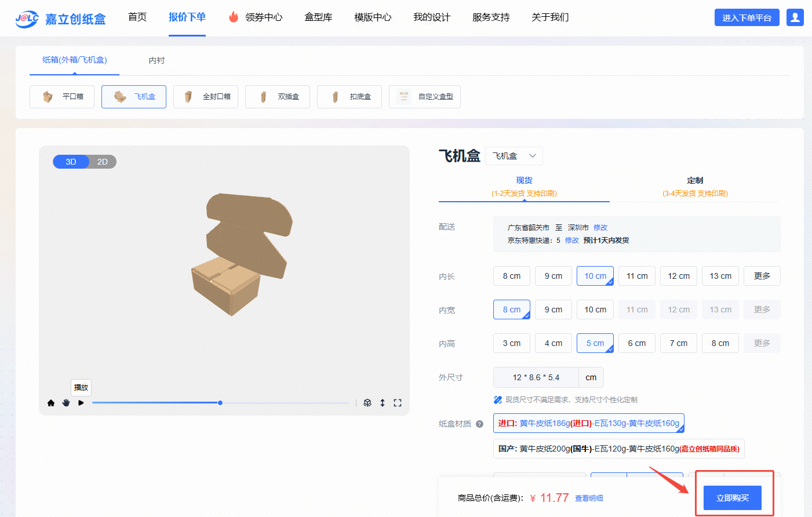Click the 立即购买 button
812x517 pixels.
click(x=732, y=498)
